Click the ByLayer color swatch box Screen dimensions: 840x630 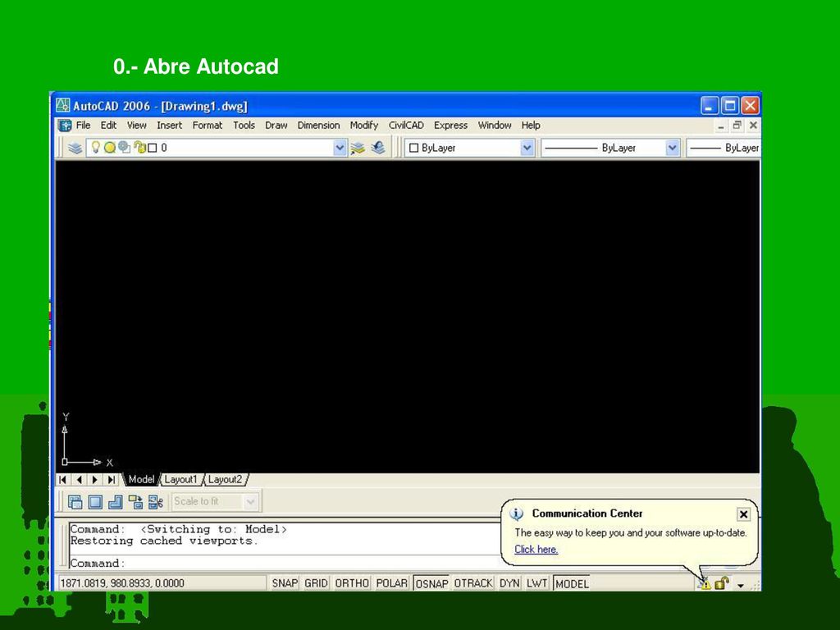tap(413, 148)
